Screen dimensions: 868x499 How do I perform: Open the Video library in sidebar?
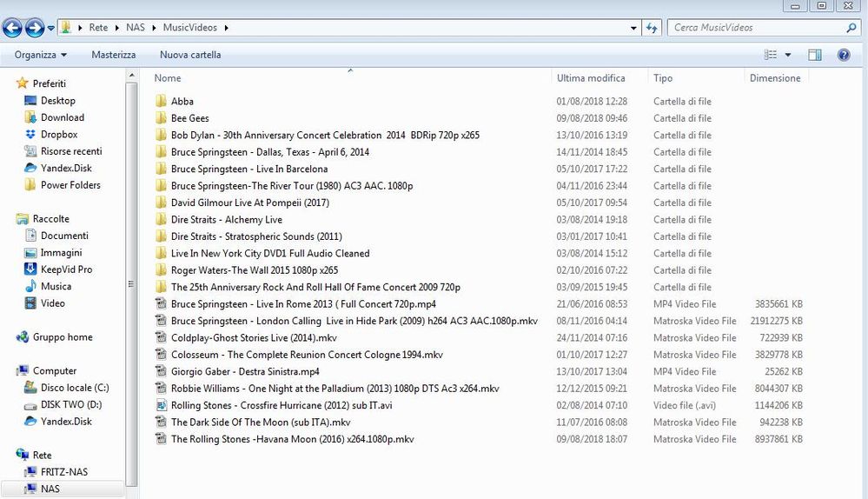[53, 303]
